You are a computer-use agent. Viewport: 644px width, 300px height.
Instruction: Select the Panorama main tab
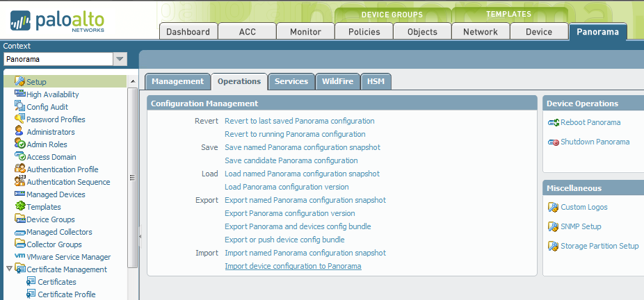click(597, 31)
